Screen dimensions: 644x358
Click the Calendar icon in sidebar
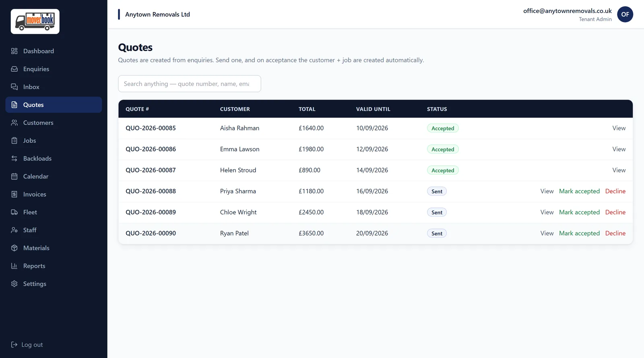(14, 176)
